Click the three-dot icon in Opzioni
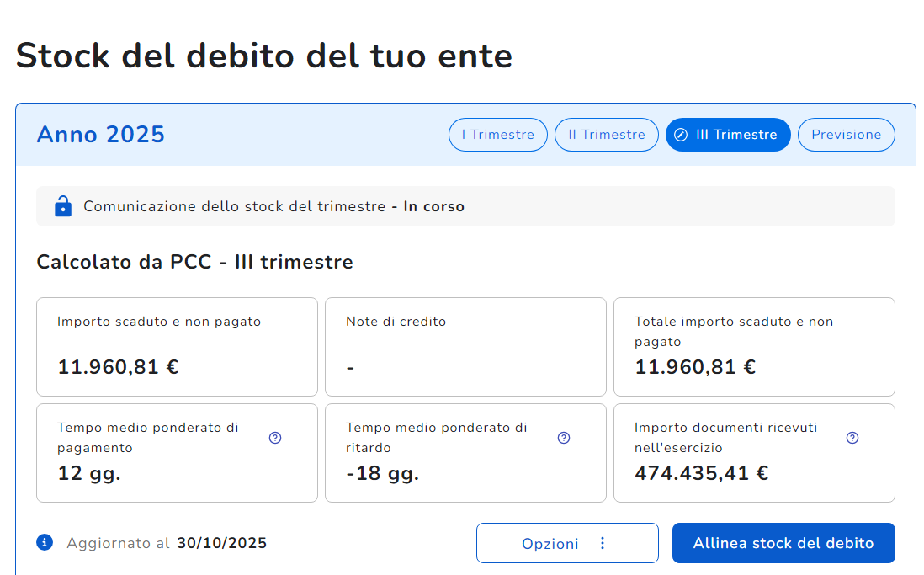Image resolution: width=924 pixels, height=575 pixels. (x=602, y=543)
